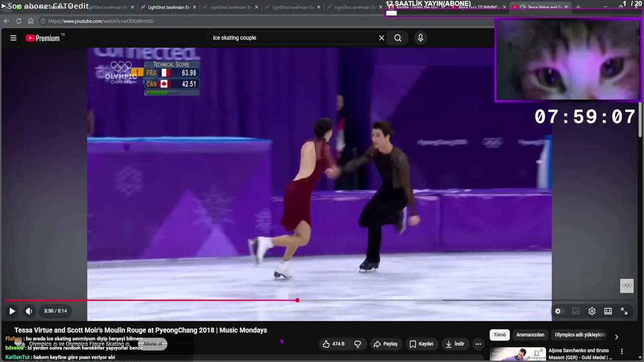Image resolution: width=644 pixels, height=362 pixels.
Task: Open the highlighted LightShot tarafından tab
Action: click(x=169, y=7)
